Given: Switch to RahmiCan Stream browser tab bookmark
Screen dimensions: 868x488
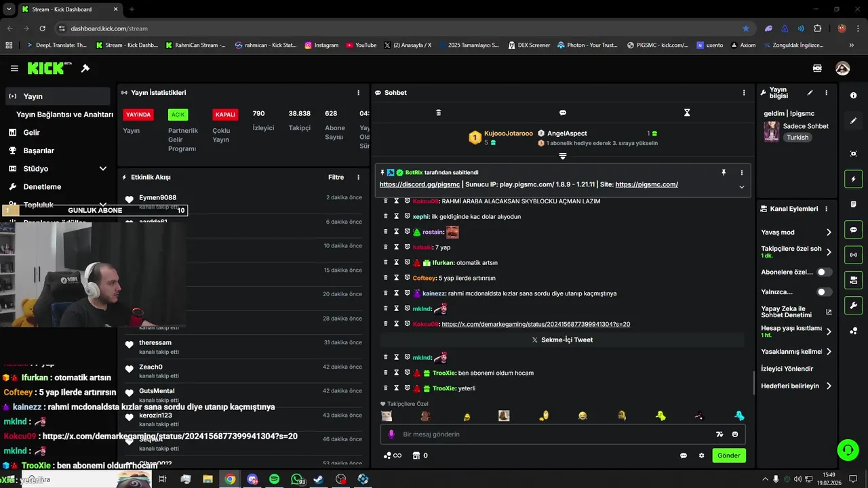Looking at the screenshot, I should [195, 45].
